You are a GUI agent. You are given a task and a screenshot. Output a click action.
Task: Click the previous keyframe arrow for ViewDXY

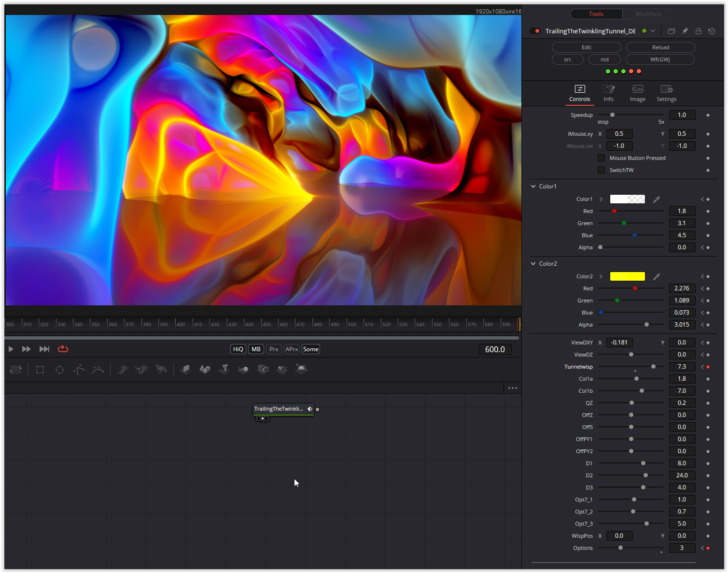703,343
